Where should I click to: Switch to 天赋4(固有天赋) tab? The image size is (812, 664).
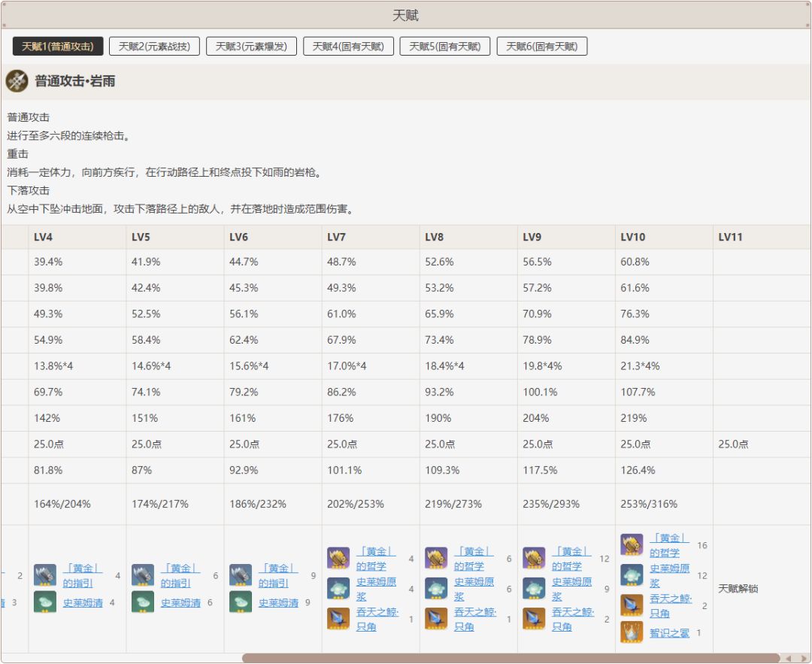348,46
